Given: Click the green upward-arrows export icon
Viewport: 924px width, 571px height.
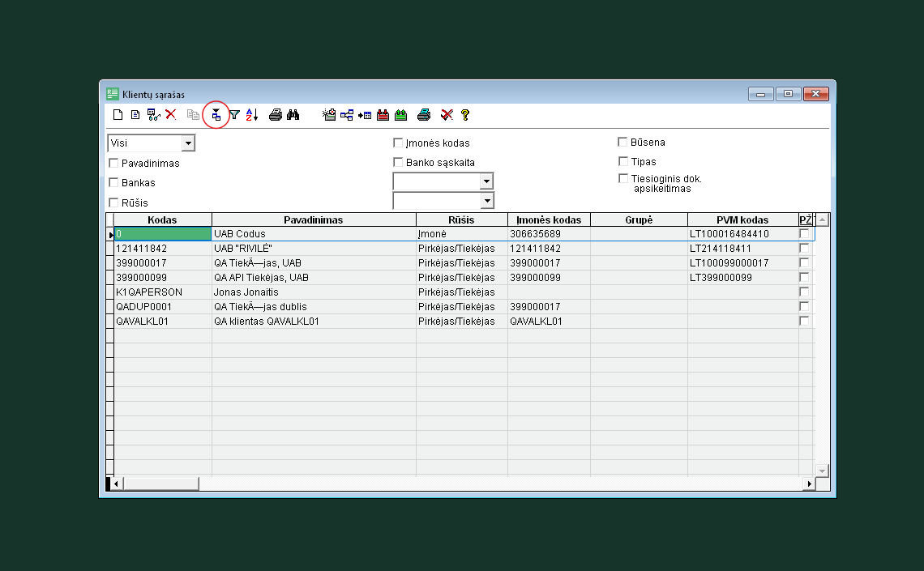Looking at the screenshot, I should click(x=400, y=115).
